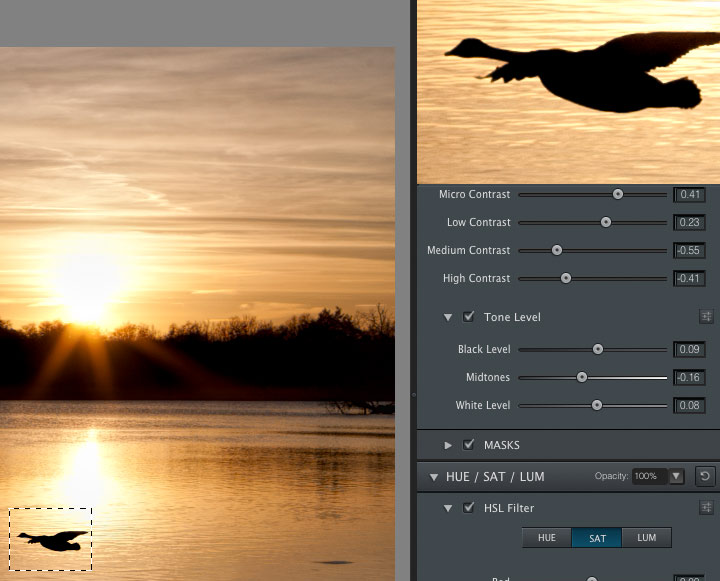Screen dimensions: 720x581
Task: Click the High Contrast slider handle
Action: pos(566,278)
